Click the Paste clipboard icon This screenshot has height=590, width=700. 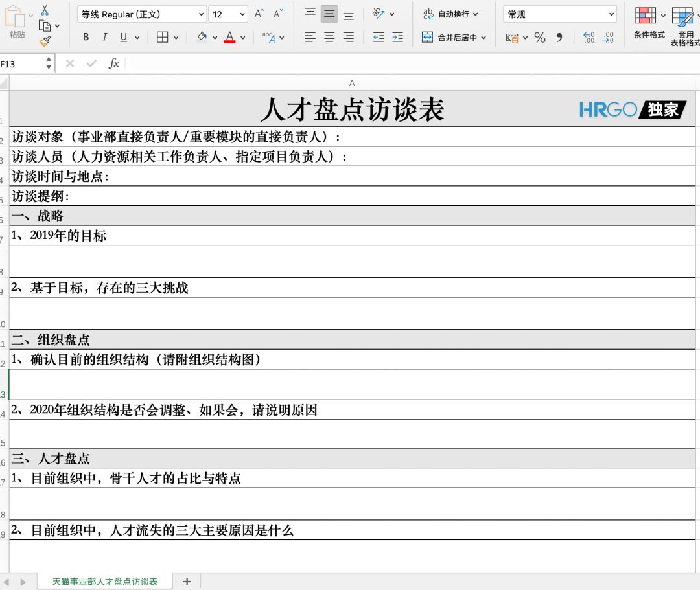(x=15, y=17)
